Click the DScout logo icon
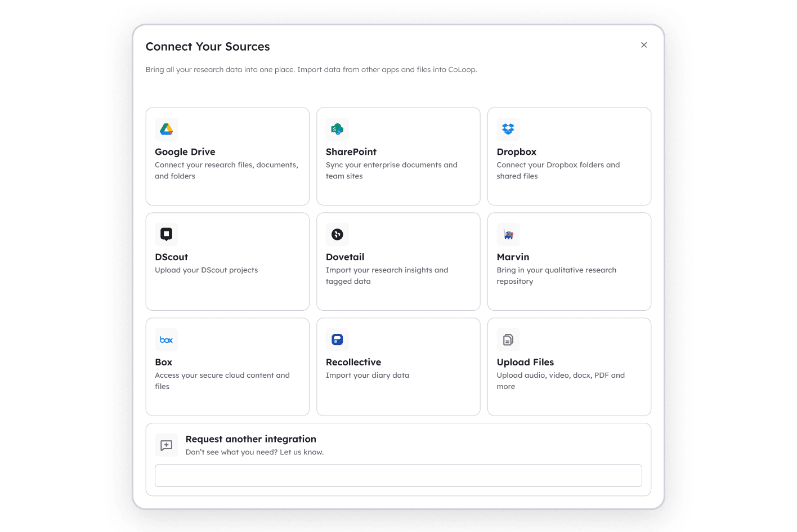 (166, 234)
